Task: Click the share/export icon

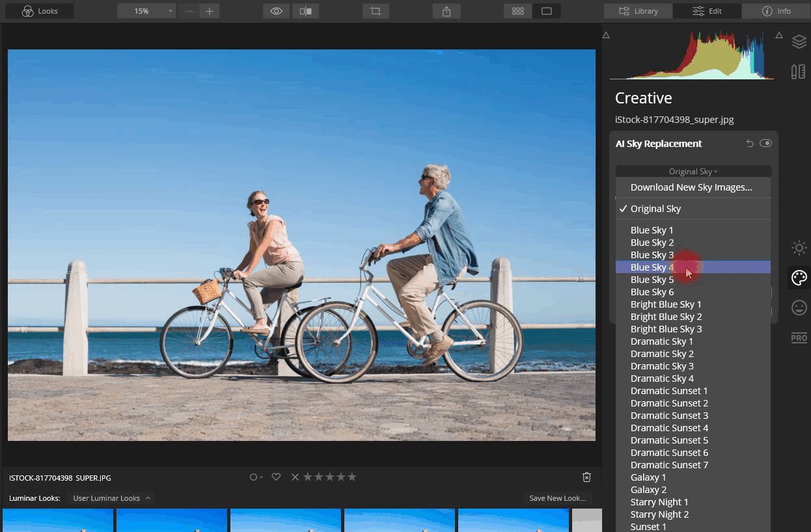Action: [x=447, y=11]
